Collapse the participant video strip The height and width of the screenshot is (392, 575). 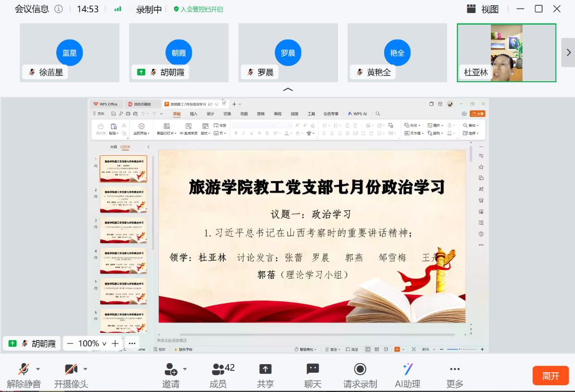287,89
